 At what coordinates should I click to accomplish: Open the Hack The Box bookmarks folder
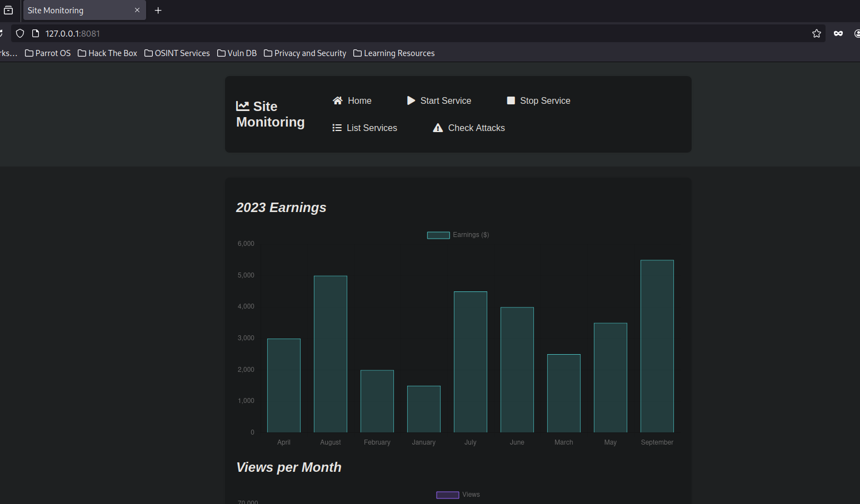[107, 53]
